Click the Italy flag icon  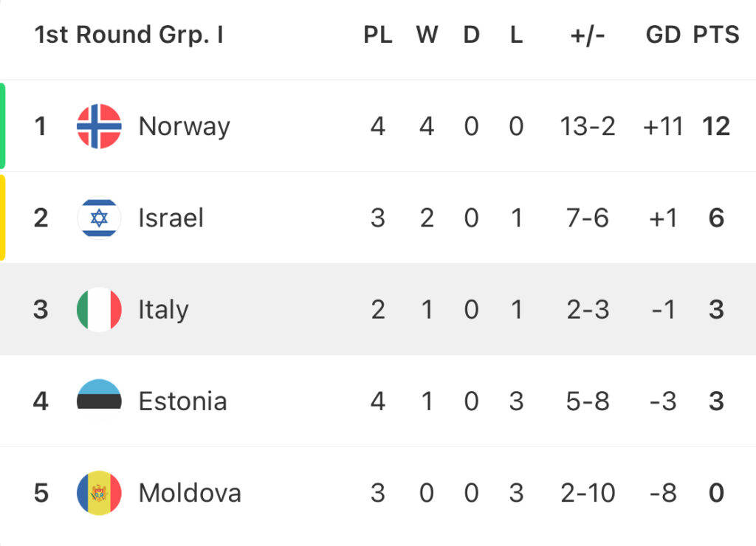(99, 310)
